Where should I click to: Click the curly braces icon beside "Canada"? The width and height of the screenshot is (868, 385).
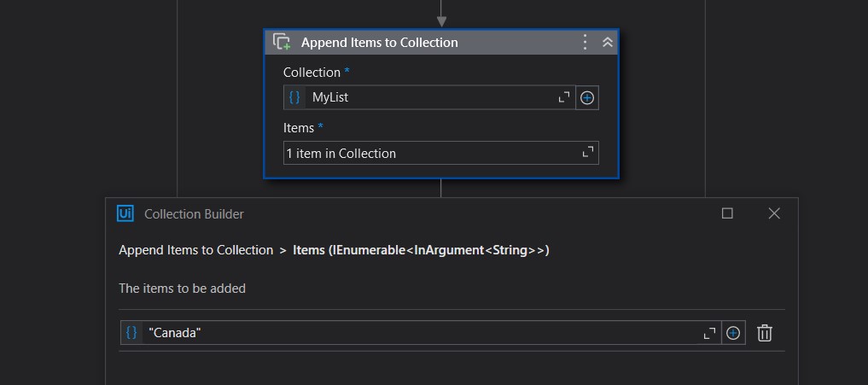(x=131, y=333)
